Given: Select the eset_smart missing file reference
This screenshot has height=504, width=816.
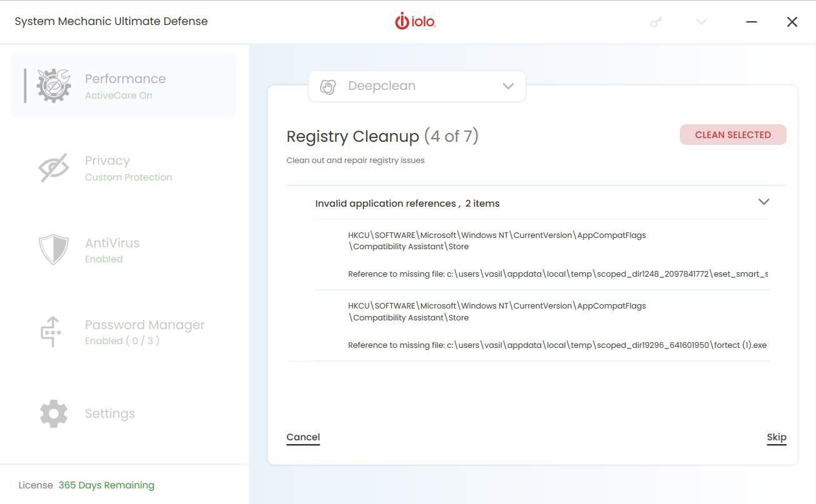Looking at the screenshot, I should (x=558, y=274).
